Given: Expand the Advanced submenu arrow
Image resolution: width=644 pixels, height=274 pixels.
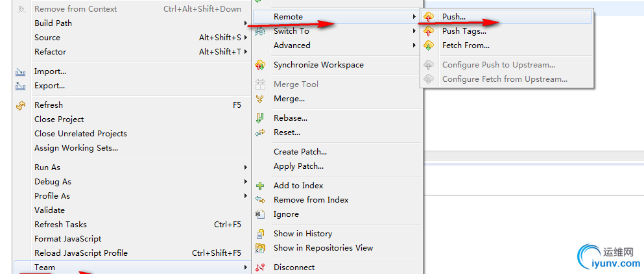Looking at the screenshot, I should click(414, 45).
